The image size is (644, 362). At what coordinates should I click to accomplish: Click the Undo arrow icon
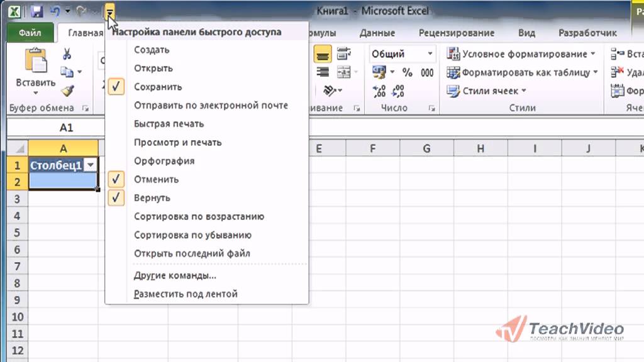pos(55,11)
